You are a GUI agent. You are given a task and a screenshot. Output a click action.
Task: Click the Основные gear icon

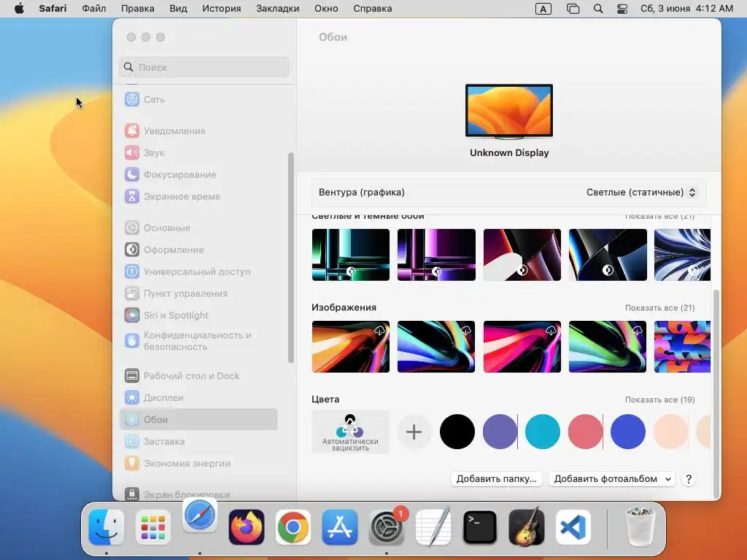tap(132, 228)
